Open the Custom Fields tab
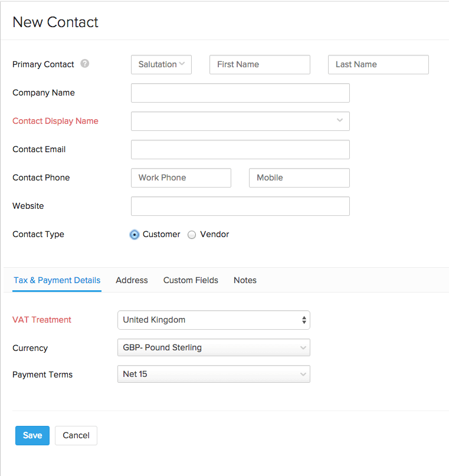 tap(191, 280)
